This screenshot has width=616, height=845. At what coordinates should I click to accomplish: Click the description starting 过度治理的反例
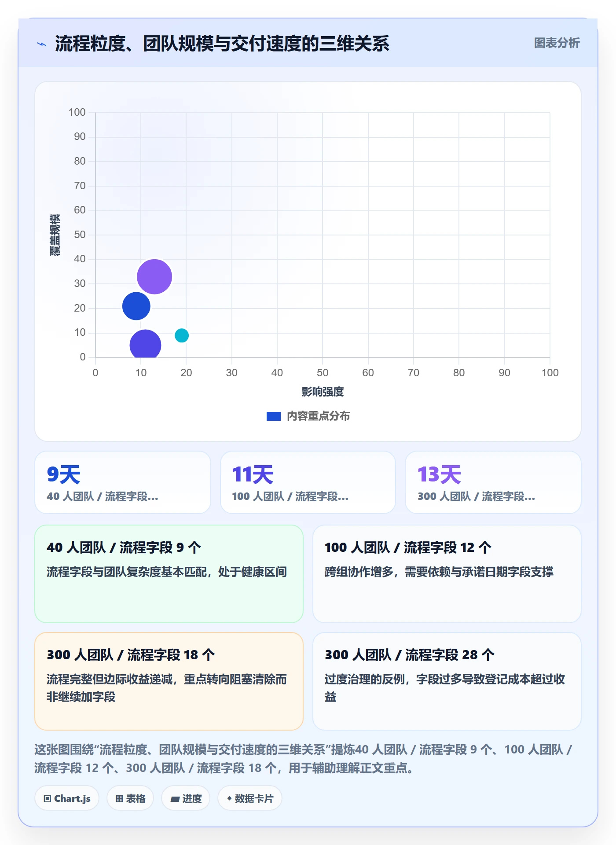pos(445,688)
